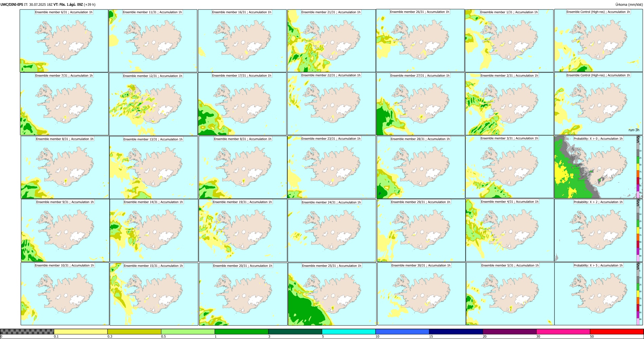Open the Ensemble member 28/31 map
The image size is (644, 339).
(421, 167)
